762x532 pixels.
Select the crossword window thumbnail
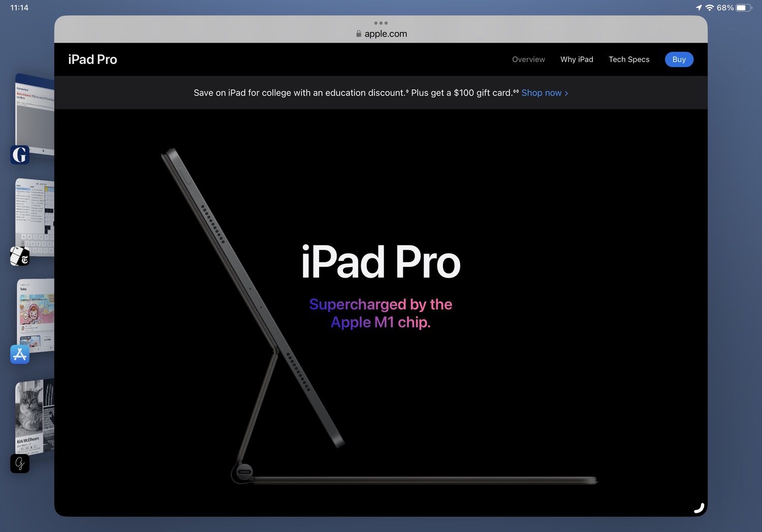pos(35,217)
